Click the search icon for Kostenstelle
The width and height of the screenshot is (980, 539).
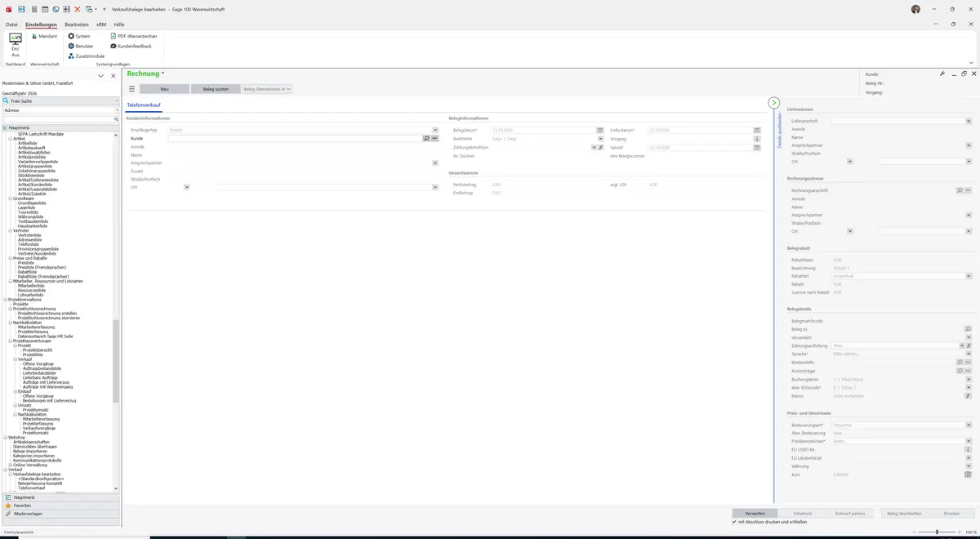pos(960,362)
